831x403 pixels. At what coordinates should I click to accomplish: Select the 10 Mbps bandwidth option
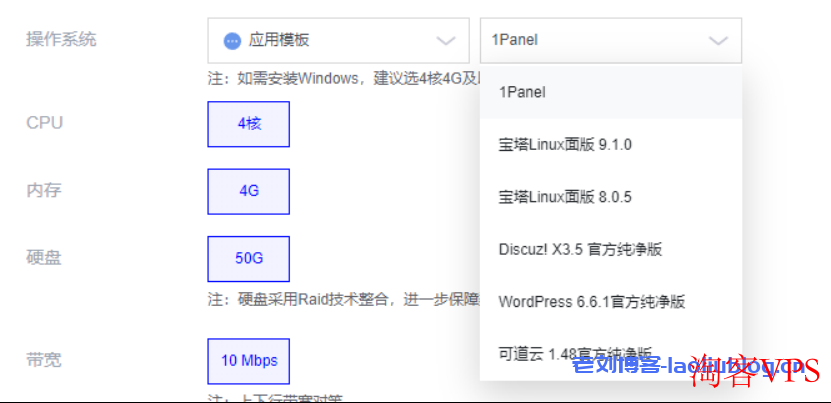tap(249, 361)
